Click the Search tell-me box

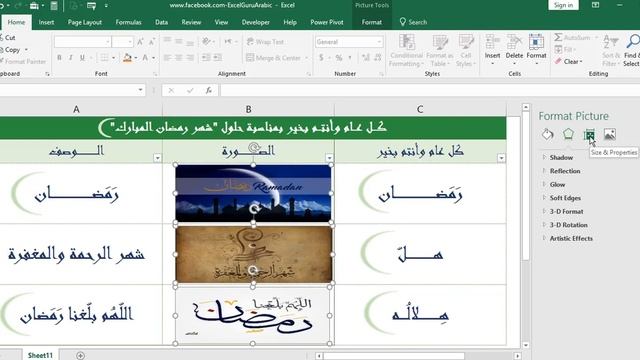tap(413, 22)
